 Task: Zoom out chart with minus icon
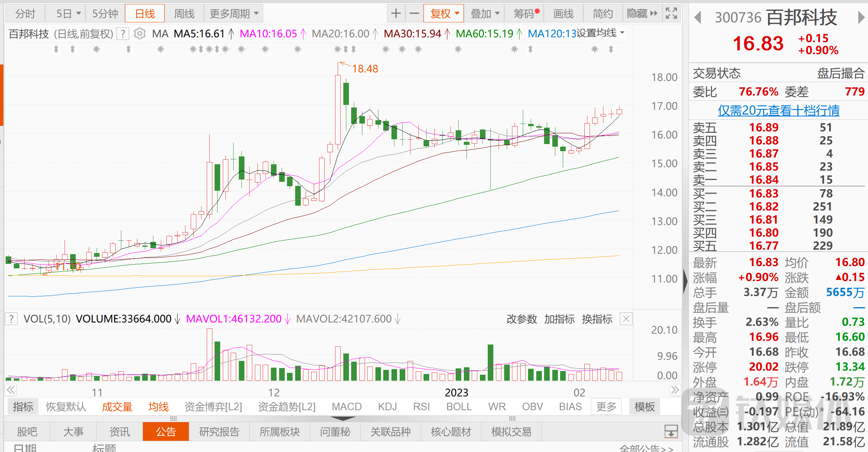click(x=414, y=14)
